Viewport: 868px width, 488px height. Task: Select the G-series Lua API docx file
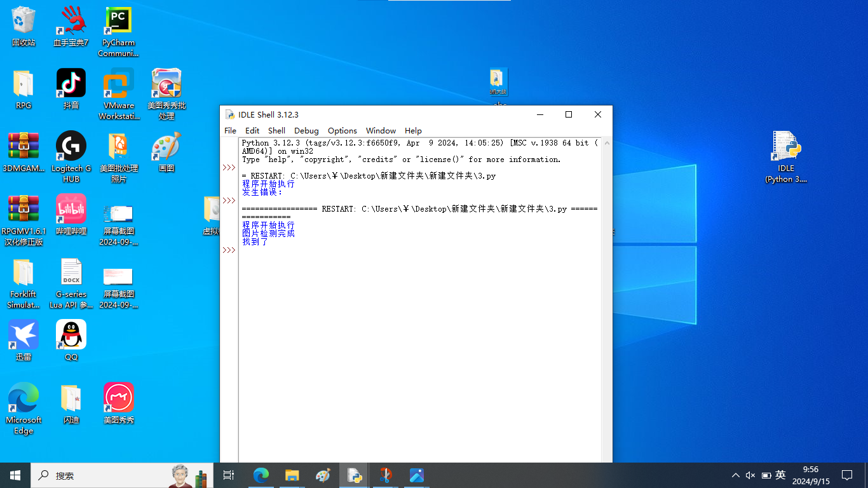(x=71, y=283)
